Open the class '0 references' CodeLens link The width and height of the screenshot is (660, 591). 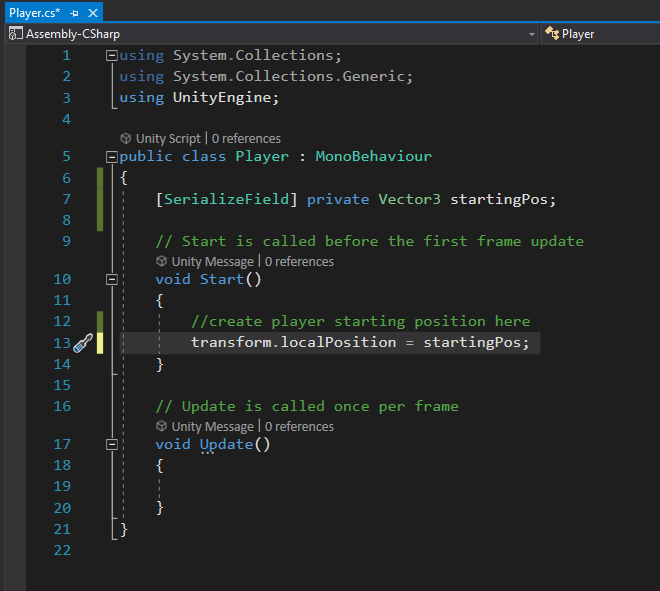point(246,138)
